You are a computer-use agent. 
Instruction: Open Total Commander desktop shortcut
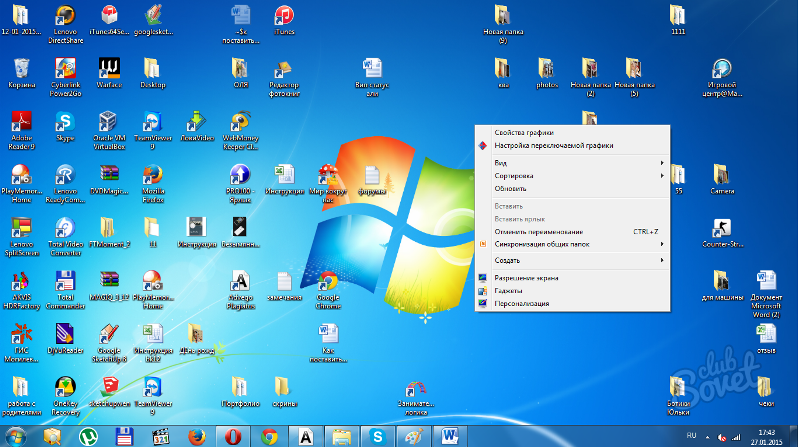[x=65, y=282]
